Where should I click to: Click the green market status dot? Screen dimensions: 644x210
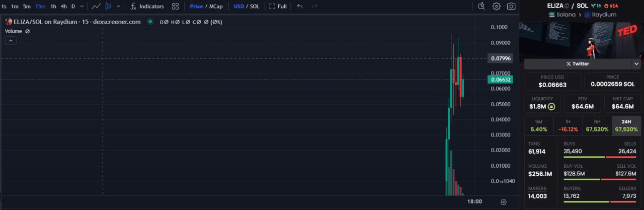(x=150, y=22)
